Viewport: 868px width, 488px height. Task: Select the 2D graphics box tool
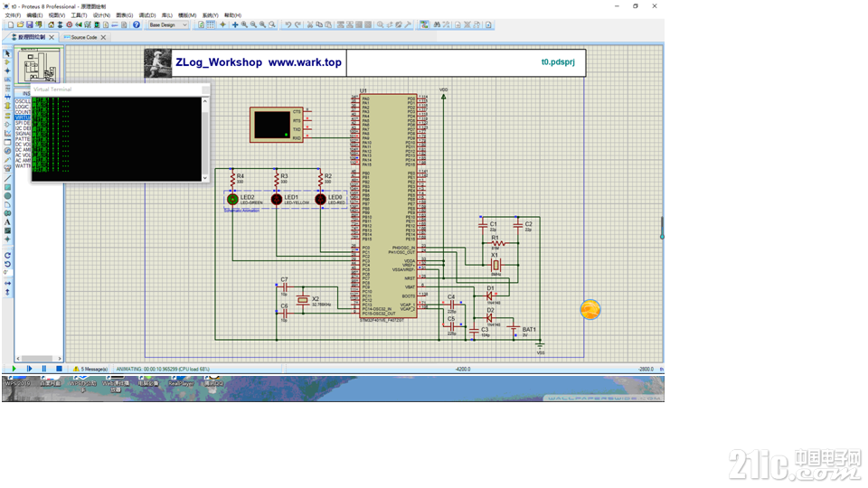pyautogui.click(x=7, y=188)
